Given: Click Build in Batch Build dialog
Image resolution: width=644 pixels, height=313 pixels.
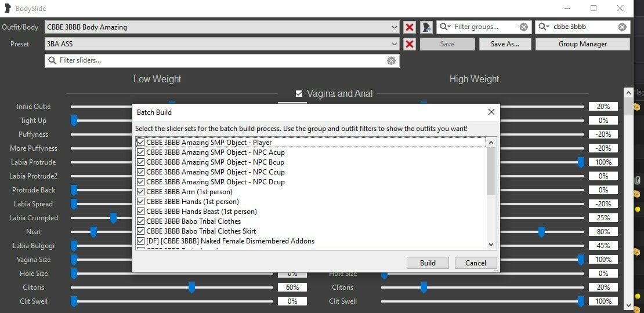Looking at the screenshot, I should [428, 263].
